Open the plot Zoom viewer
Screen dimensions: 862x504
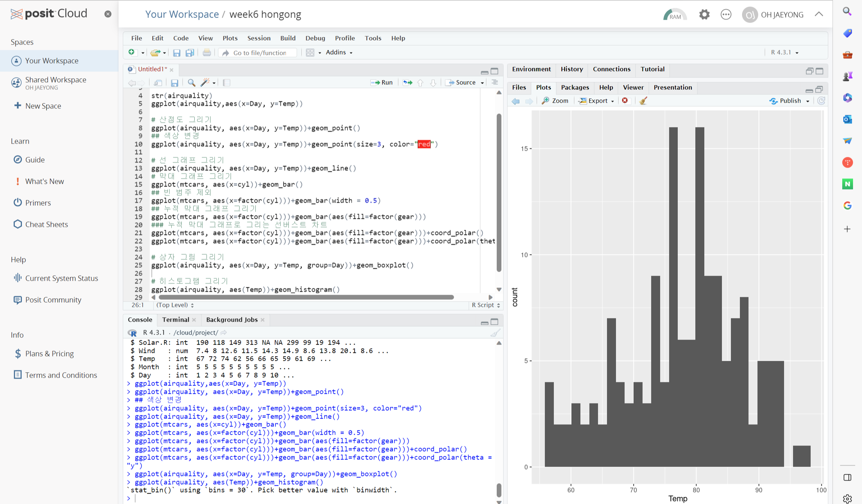555,101
